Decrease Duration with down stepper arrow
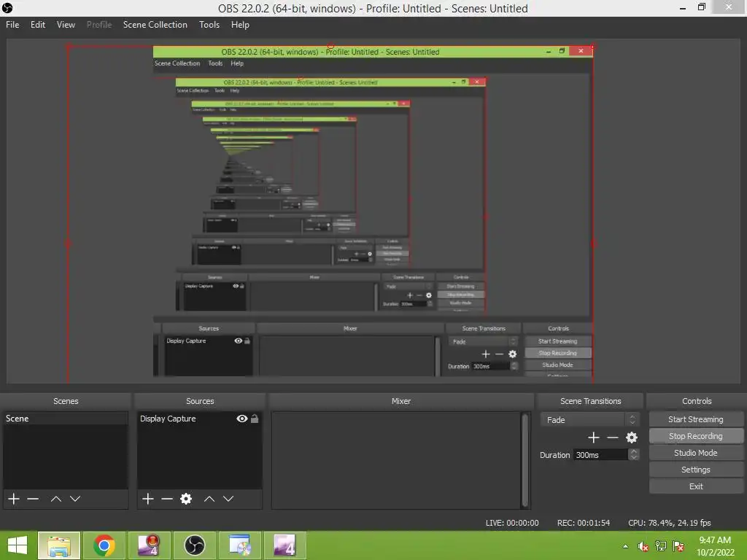747x560 pixels. [x=634, y=458]
